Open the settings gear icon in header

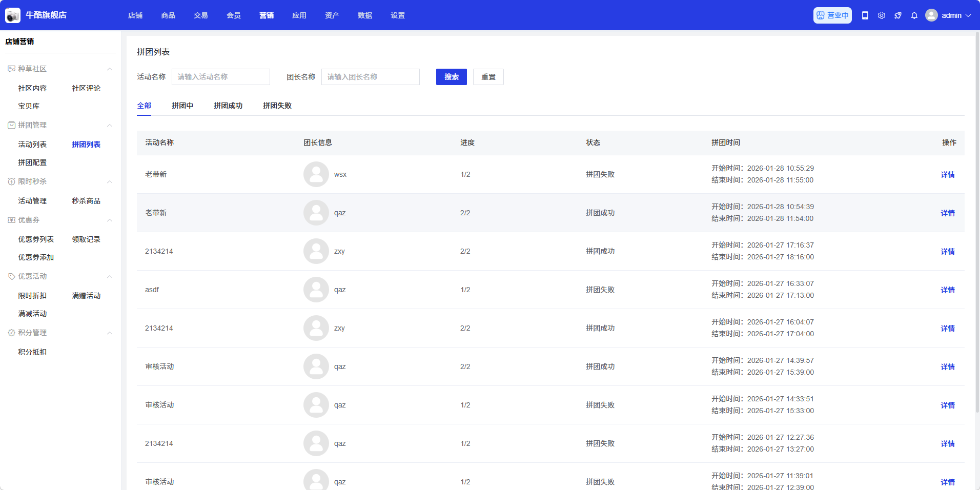click(881, 15)
